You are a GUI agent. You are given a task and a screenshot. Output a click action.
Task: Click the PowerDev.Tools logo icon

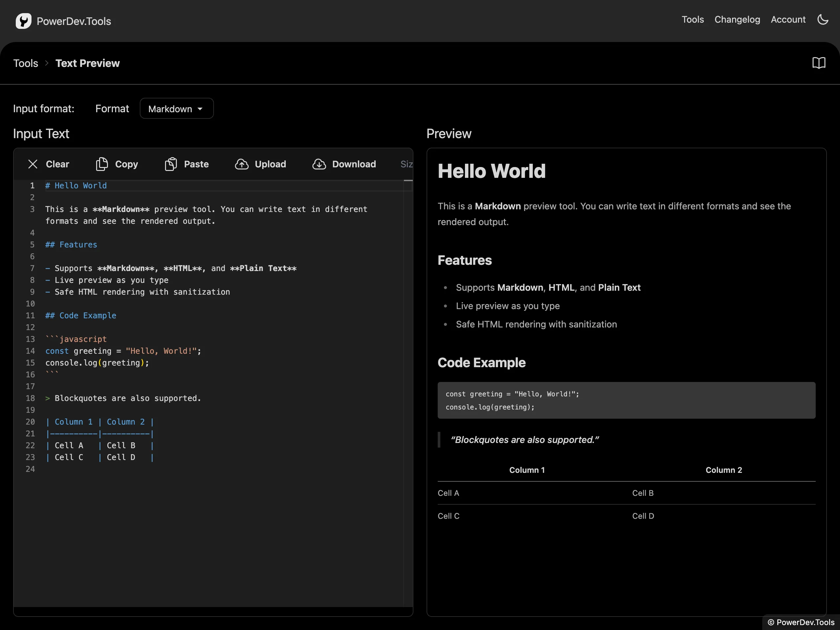[x=23, y=21]
